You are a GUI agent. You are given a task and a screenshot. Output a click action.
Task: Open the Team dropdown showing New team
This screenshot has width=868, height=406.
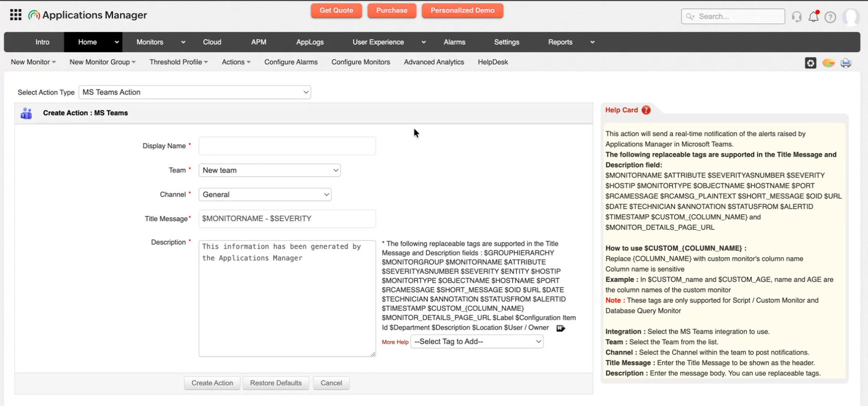pyautogui.click(x=270, y=170)
